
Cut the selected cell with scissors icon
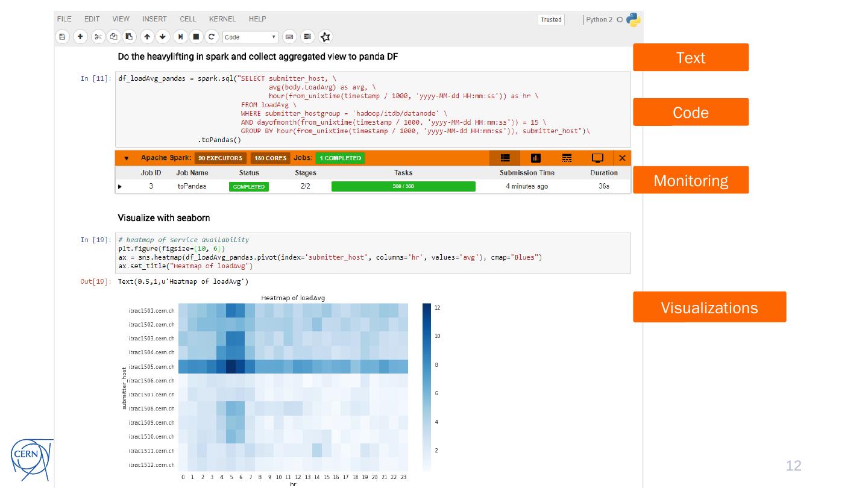98,37
